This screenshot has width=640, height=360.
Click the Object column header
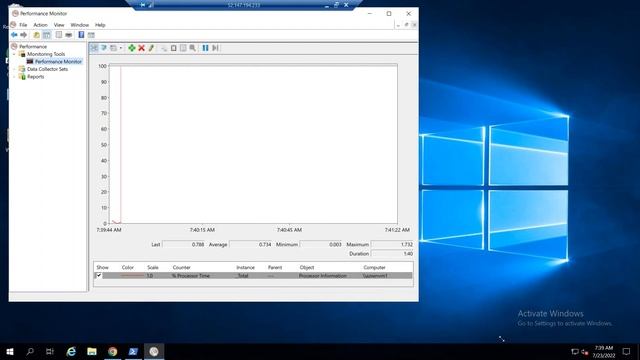click(307, 267)
